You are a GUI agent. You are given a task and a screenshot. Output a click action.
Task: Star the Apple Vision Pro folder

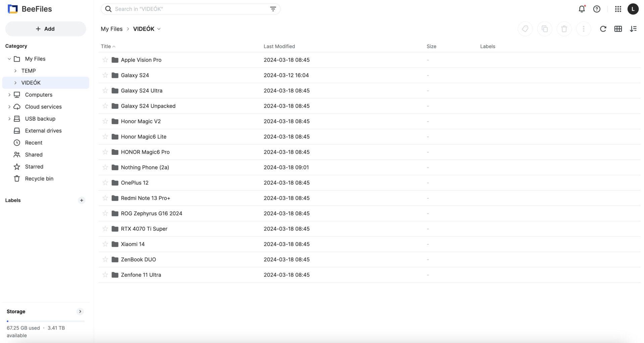[x=105, y=60]
